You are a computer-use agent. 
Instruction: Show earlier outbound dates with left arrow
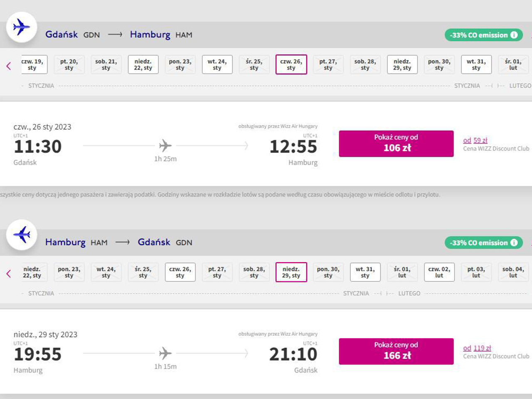[9, 66]
